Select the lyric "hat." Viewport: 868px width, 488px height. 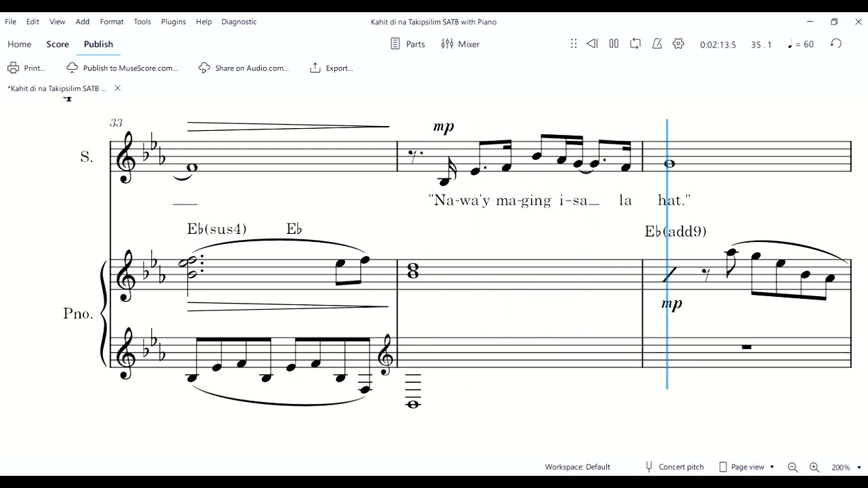pos(674,200)
